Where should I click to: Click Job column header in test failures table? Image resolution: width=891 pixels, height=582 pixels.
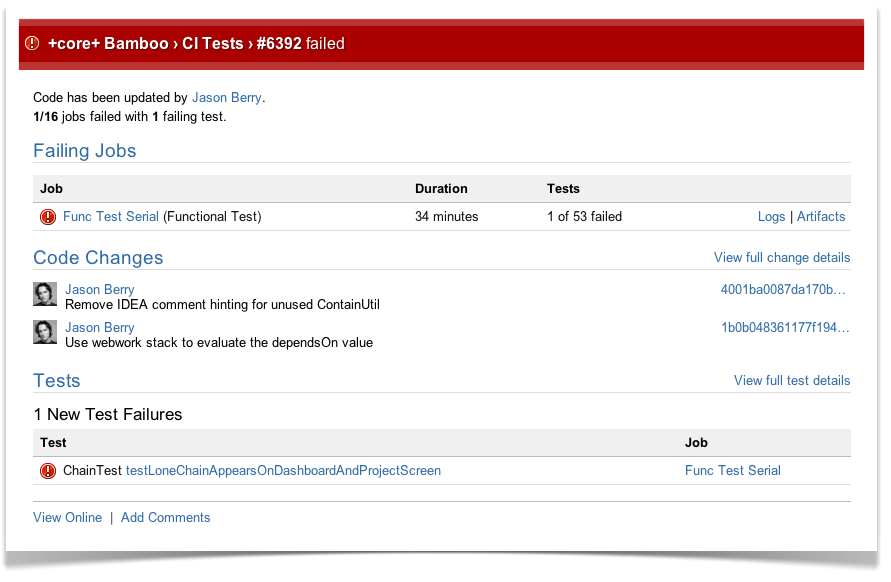click(x=696, y=443)
